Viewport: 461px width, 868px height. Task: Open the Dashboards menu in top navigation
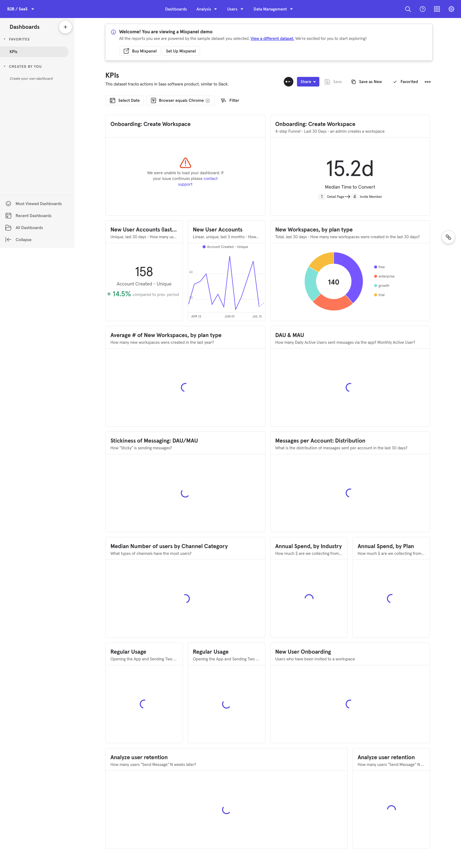coord(176,9)
